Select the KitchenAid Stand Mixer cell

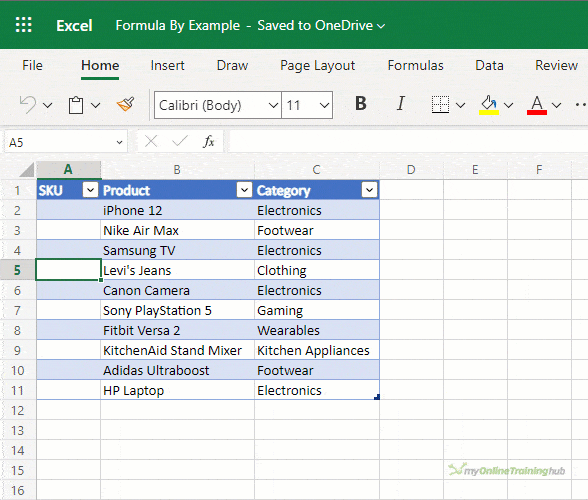[x=177, y=350]
